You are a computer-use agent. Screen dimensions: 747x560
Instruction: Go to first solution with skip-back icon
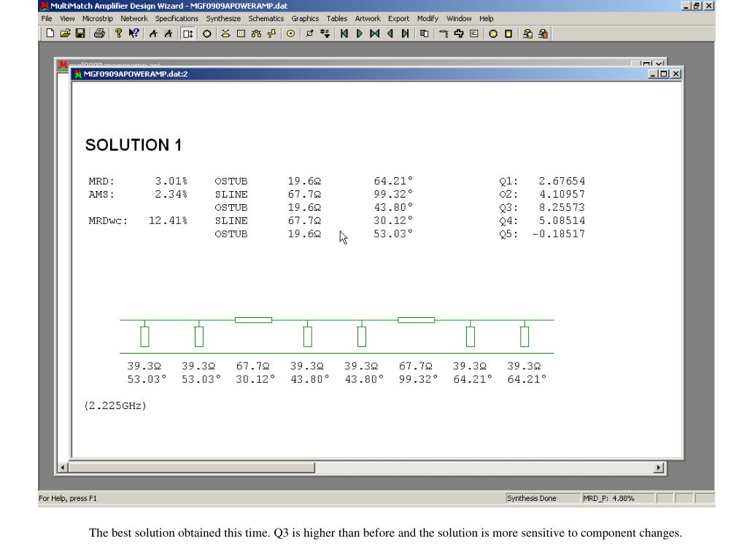point(344,34)
